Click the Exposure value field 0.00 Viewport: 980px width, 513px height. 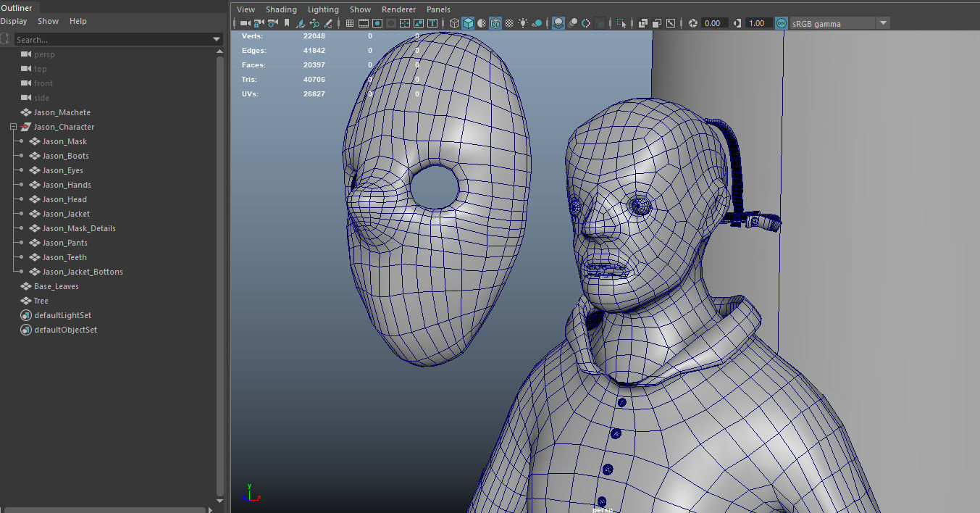[x=715, y=23]
